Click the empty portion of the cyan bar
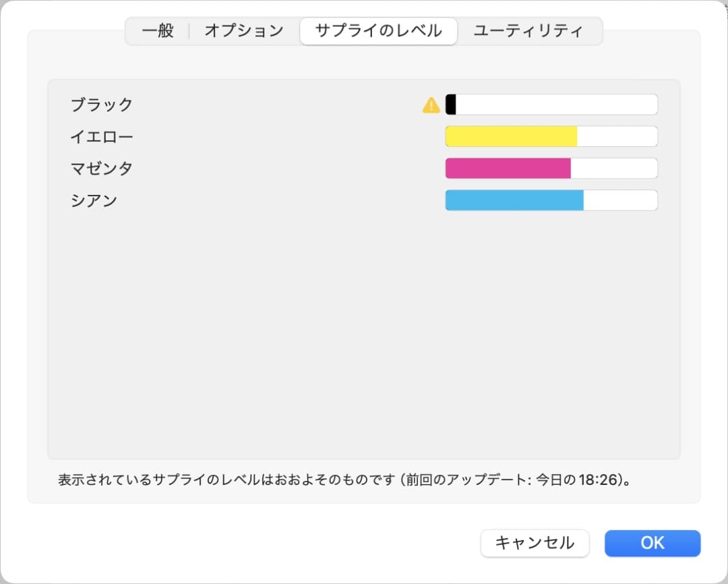The width and height of the screenshot is (728, 584). (620, 200)
